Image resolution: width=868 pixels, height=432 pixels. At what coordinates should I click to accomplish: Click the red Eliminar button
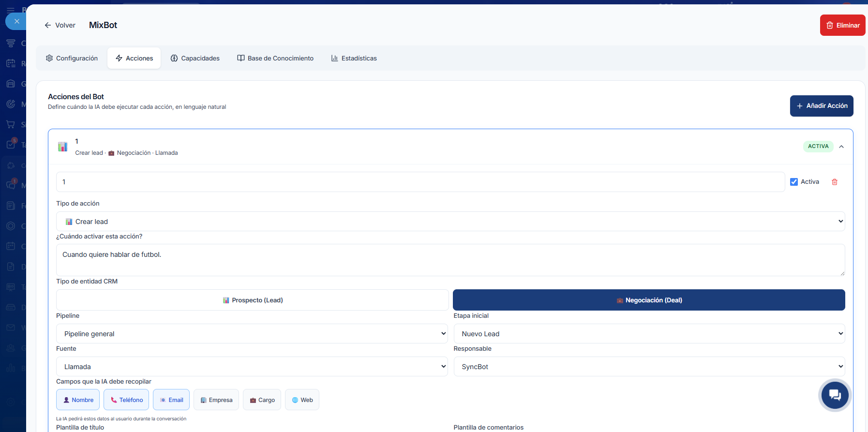pyautogui.click(x=842, y=25)
